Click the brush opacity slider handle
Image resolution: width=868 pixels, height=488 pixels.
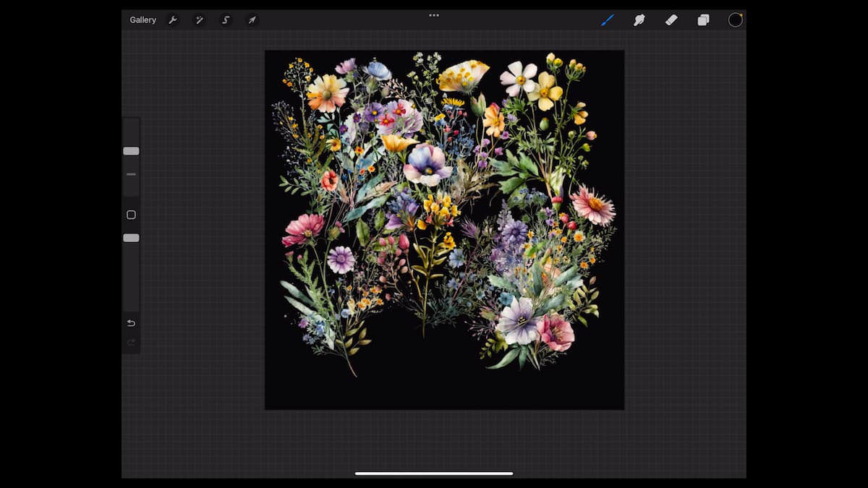(131, 238)
